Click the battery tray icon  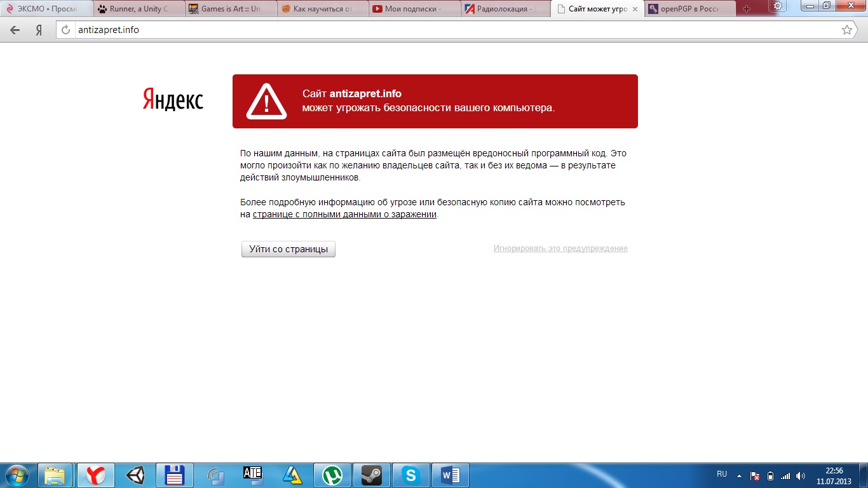(x=771, y=475)
